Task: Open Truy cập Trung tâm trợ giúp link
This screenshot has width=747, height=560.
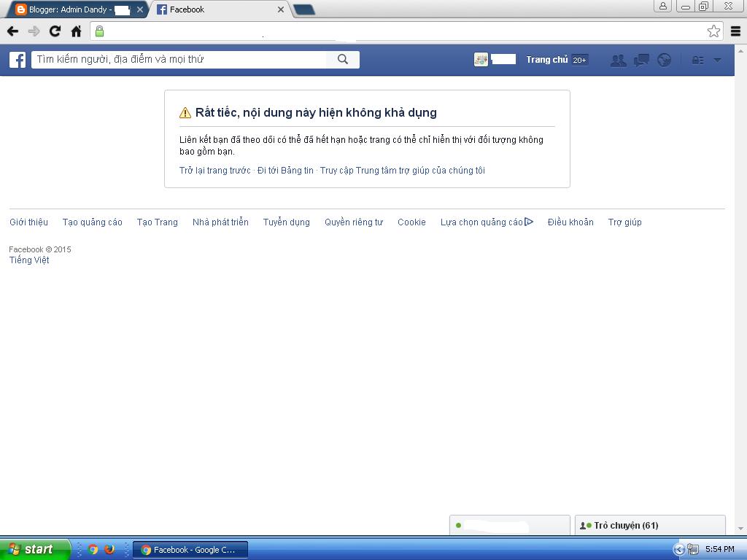Action: tap(403, 171)
